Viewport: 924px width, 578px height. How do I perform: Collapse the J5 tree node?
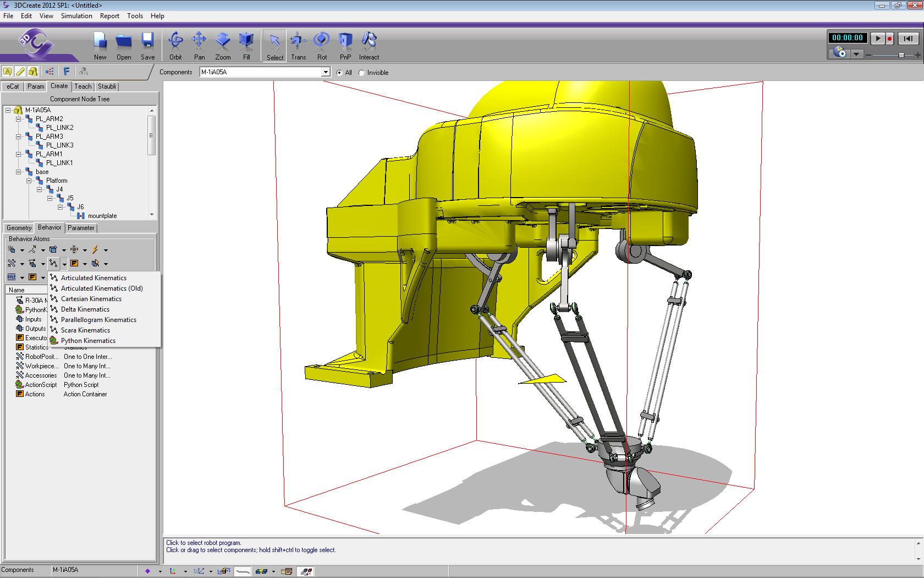point(50,198)
